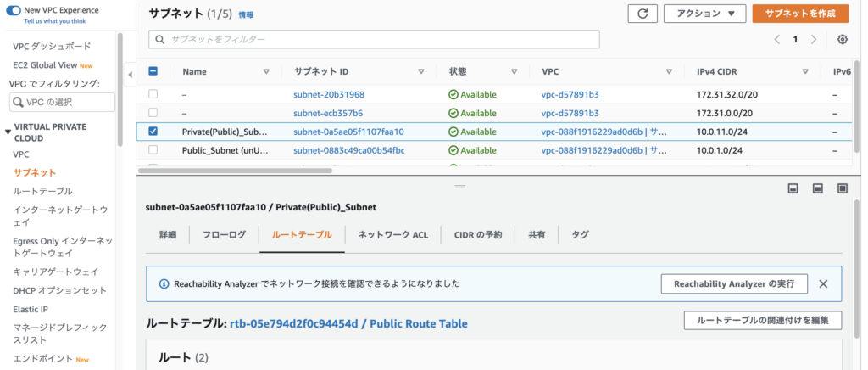Click サブネットを作成 button
Viewport: 868px width, 370px height.
tap(800, 14)
